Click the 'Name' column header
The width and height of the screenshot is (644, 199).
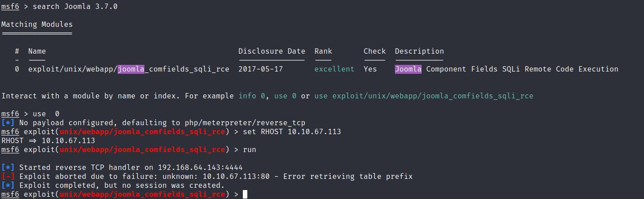coord(37,51)
